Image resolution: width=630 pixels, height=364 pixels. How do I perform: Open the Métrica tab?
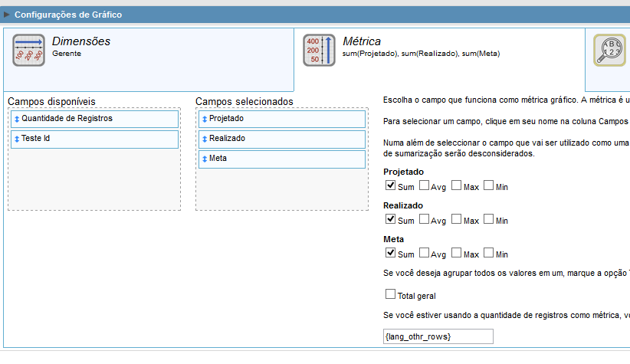pyautogui.click(x=362, y=41)
